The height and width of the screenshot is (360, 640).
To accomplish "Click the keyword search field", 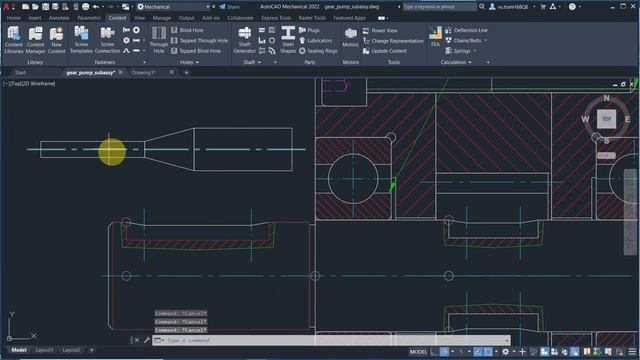I will [x=439, y=7].
